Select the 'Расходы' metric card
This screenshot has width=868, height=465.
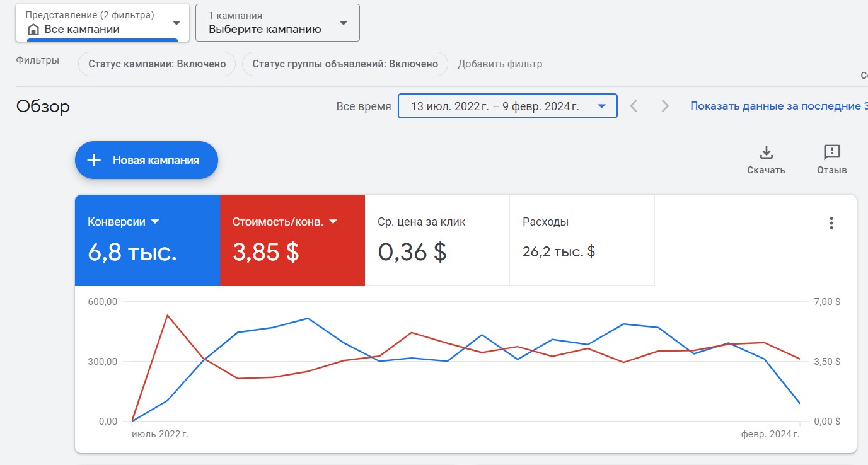[x=582, y=240]
